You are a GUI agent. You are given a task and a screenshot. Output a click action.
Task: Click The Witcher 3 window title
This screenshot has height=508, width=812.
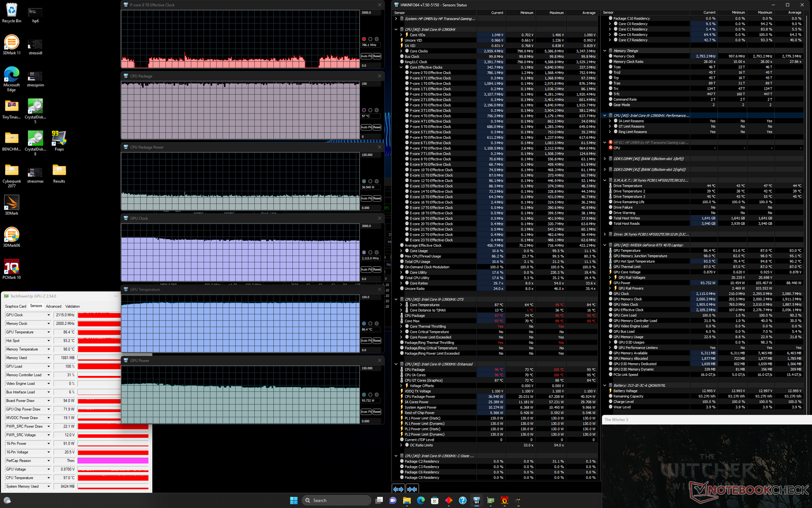click(x=616, y=420)
